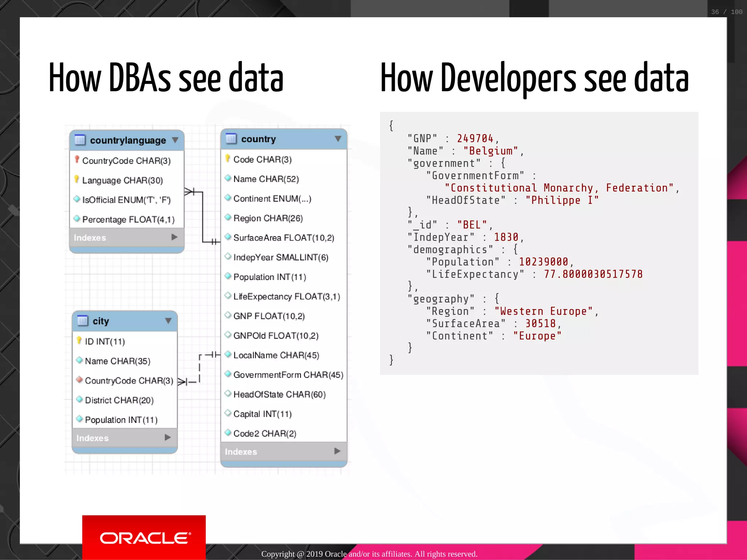This screenshot has width=747, height=560.
Task: Expand Indexes section of country table
Action: 337,451
